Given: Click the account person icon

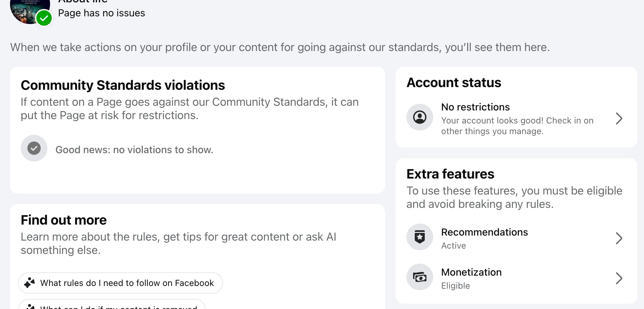Looking at the screenshot, I should coord(420,117).
